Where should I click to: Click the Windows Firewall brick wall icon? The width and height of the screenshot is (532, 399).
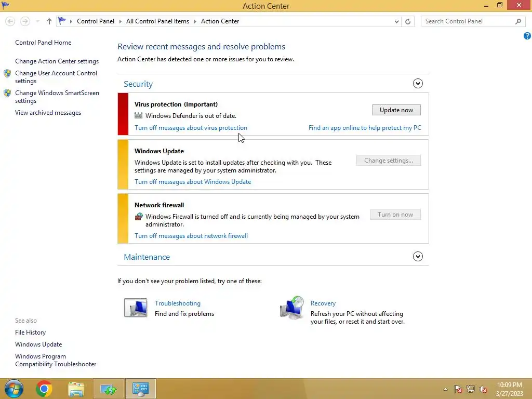(x=138, y=217)
